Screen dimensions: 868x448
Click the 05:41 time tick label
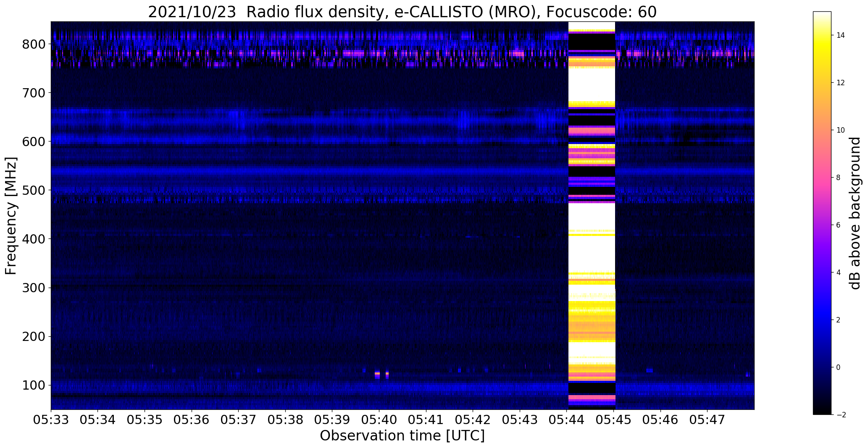click(426, 420)
